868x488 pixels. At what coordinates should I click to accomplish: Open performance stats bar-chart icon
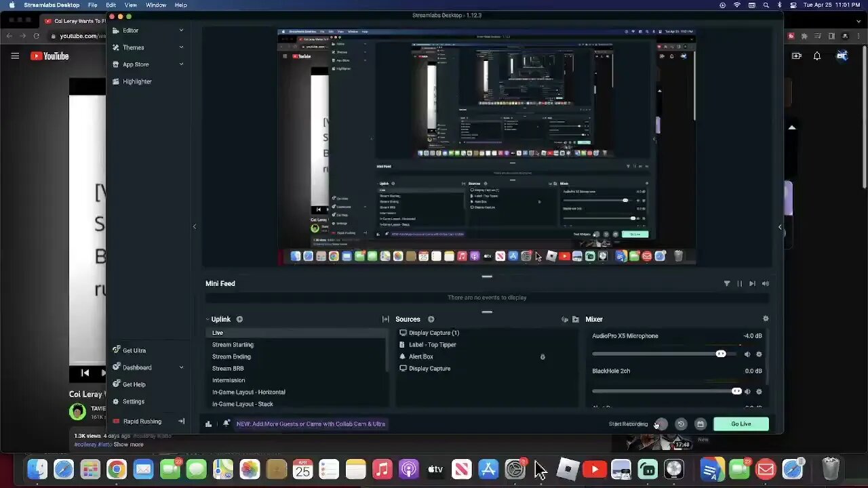(x=208, y=424)
